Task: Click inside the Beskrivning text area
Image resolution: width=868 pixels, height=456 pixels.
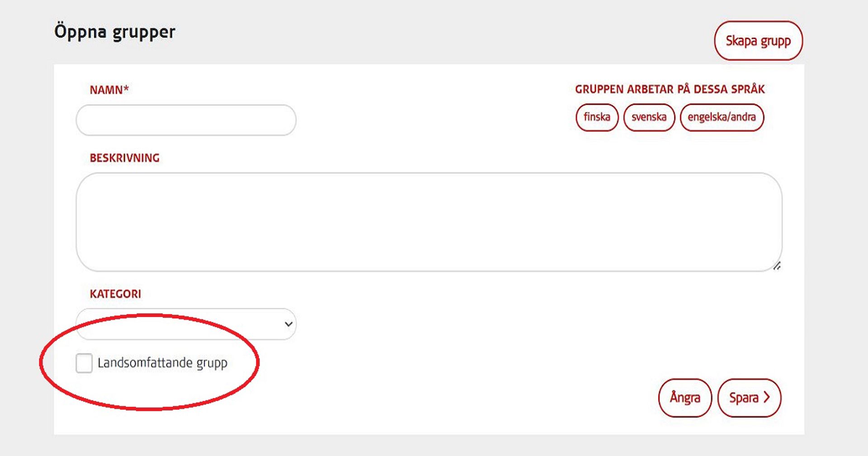Action: point(429,222)
